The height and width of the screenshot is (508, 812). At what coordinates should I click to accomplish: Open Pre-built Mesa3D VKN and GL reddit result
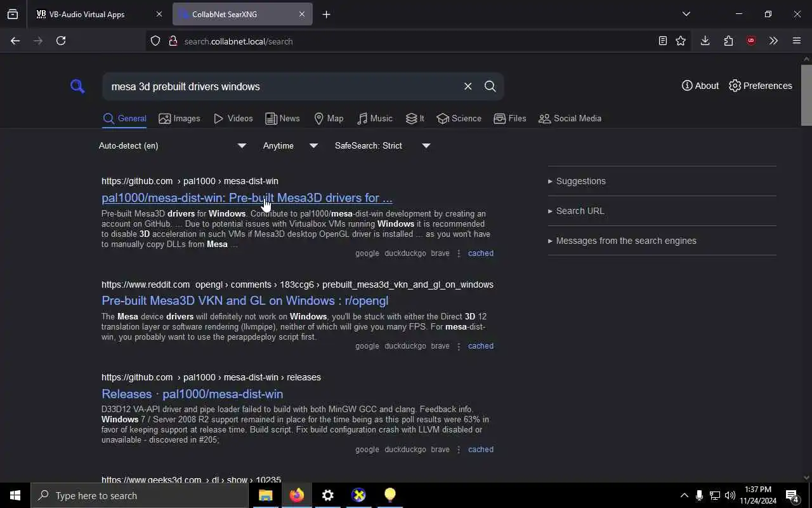[x=245, y=300]
